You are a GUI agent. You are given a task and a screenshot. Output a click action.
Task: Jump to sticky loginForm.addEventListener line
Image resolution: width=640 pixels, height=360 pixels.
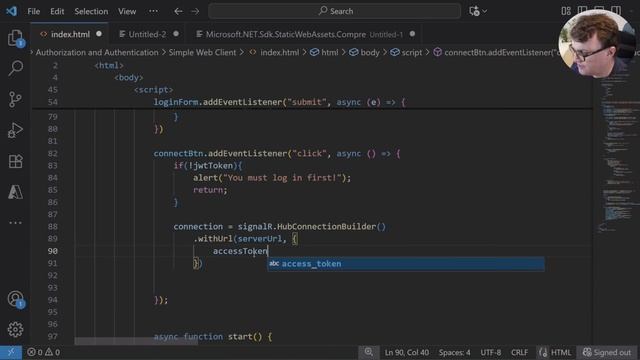tap(280, 102)
